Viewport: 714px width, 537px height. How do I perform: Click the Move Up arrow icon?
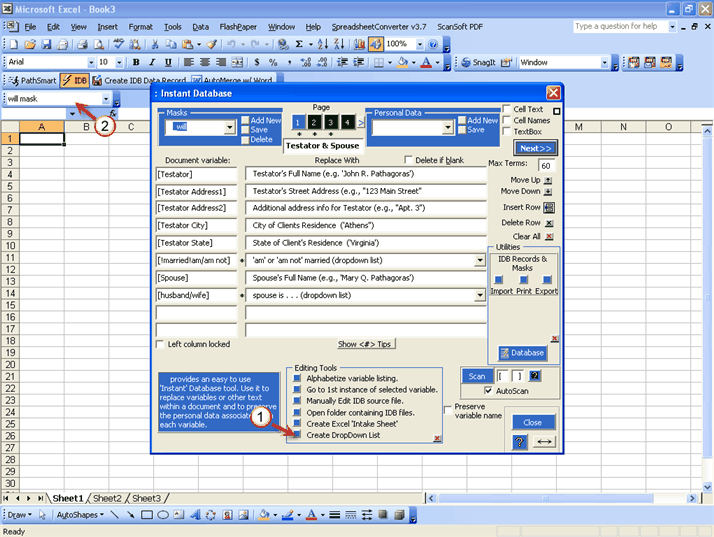(x=548, y=179)
